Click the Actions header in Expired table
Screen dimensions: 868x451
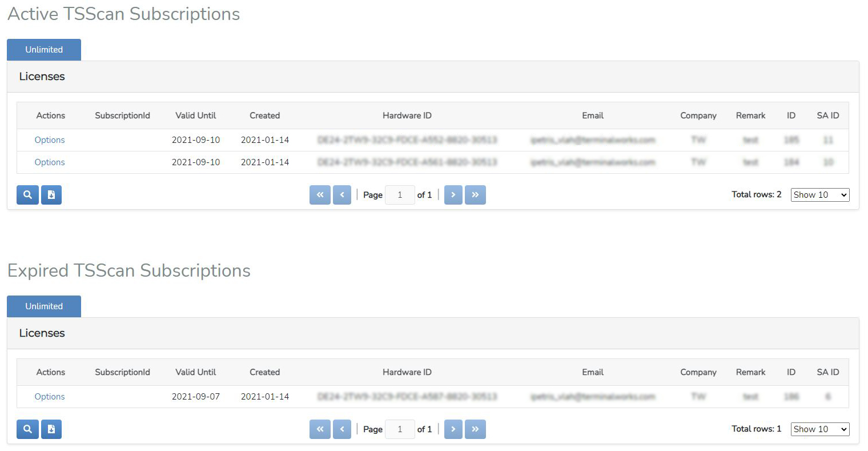pyautogui.click(x=51, y=372)
